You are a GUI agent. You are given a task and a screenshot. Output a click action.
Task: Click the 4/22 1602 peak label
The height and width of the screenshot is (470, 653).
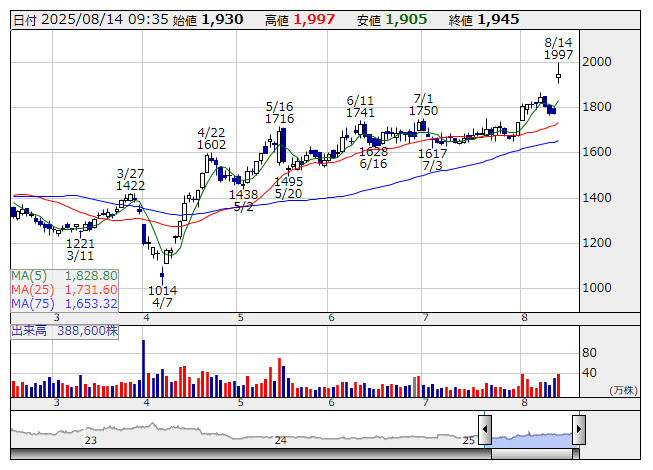pyautogui.click(x=211, y=139)
